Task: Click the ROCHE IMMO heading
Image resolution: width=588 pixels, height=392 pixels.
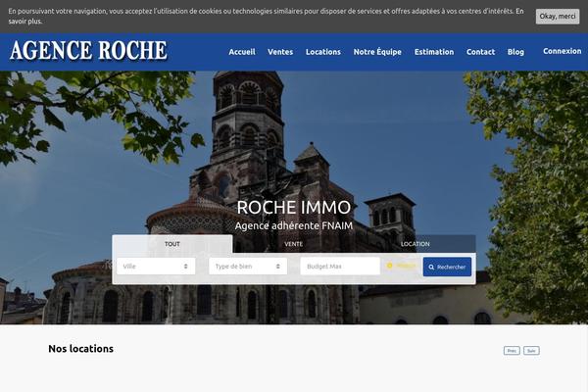Action: pos(294,207)
